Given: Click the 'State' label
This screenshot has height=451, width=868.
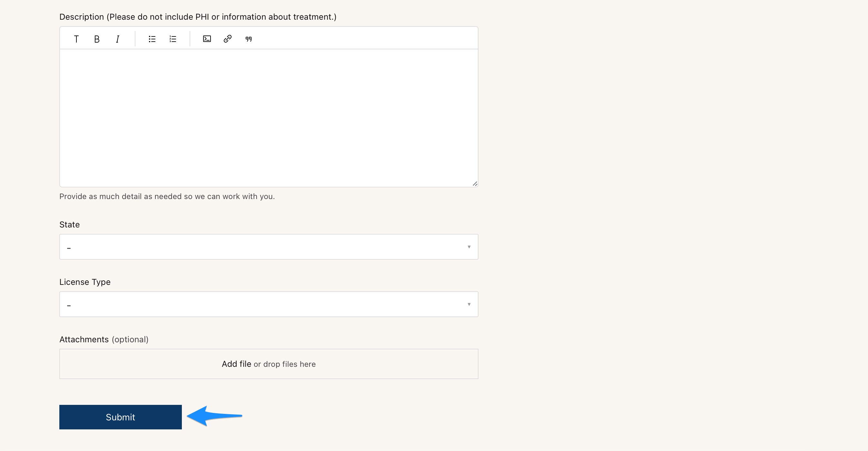Looking at the screenshot, I should [x=69, y=225].
